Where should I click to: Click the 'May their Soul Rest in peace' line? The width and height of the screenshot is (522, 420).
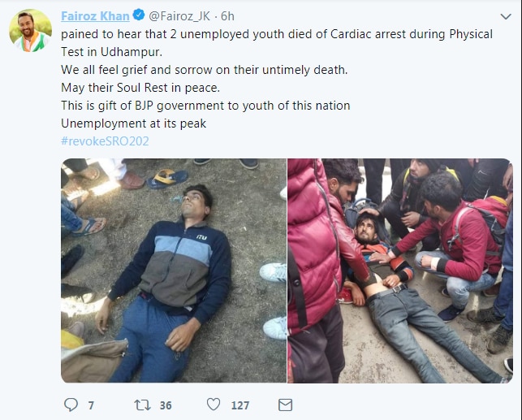point(140,88)
